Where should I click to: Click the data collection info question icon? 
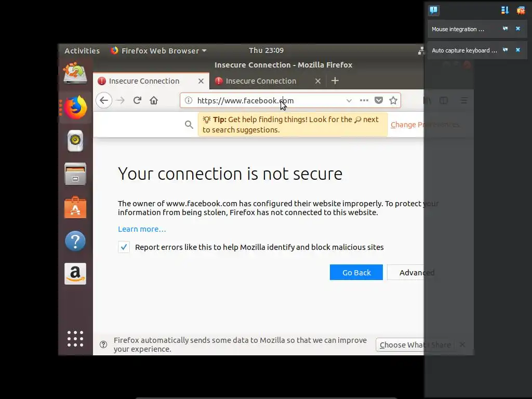pos(103,345)
